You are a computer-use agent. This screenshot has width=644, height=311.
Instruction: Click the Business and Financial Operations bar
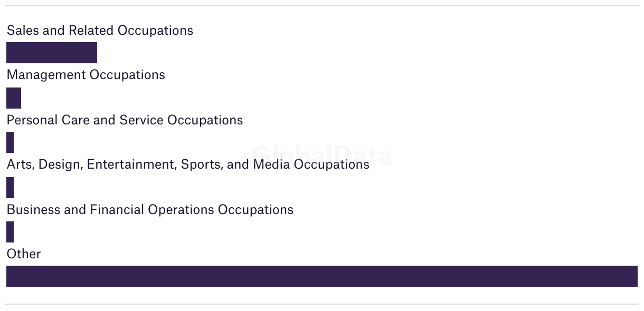(10, 232)
